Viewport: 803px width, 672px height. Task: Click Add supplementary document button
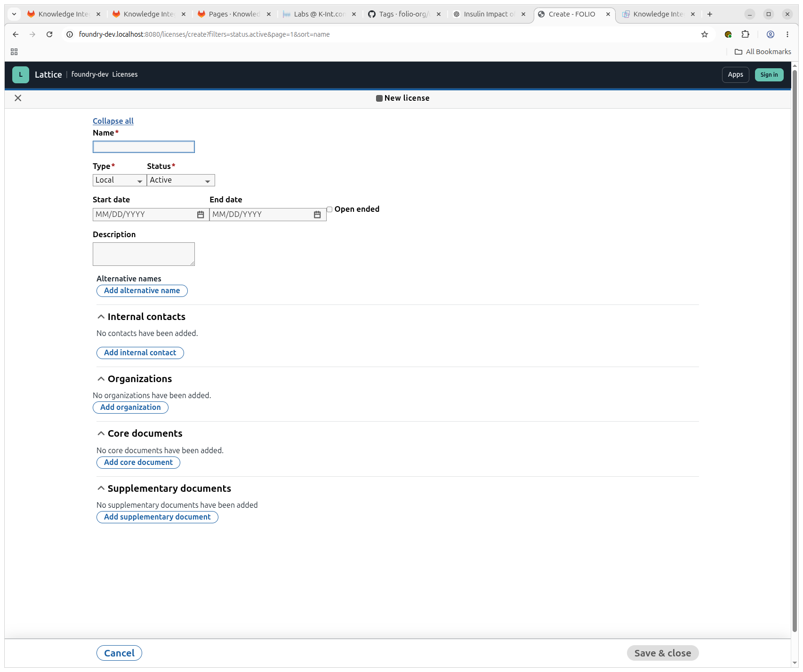tap(157, 517)
